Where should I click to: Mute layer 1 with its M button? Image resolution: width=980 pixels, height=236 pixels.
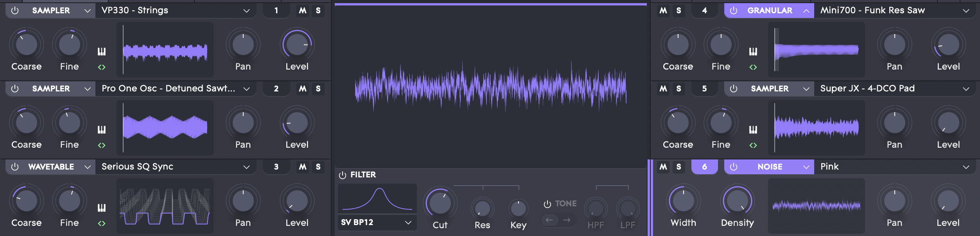coord(303,11)
